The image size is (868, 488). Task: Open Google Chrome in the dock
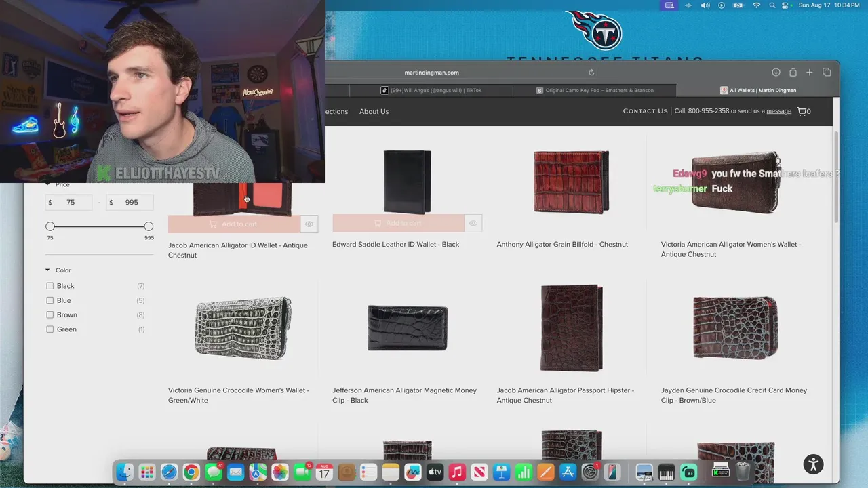coord(191,472)
